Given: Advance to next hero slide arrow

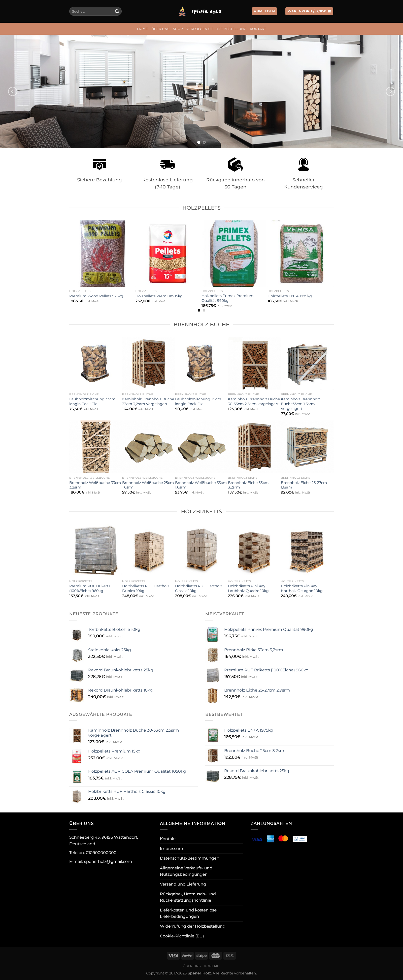Looking at the screenshot, I should (x=390, y=91).
